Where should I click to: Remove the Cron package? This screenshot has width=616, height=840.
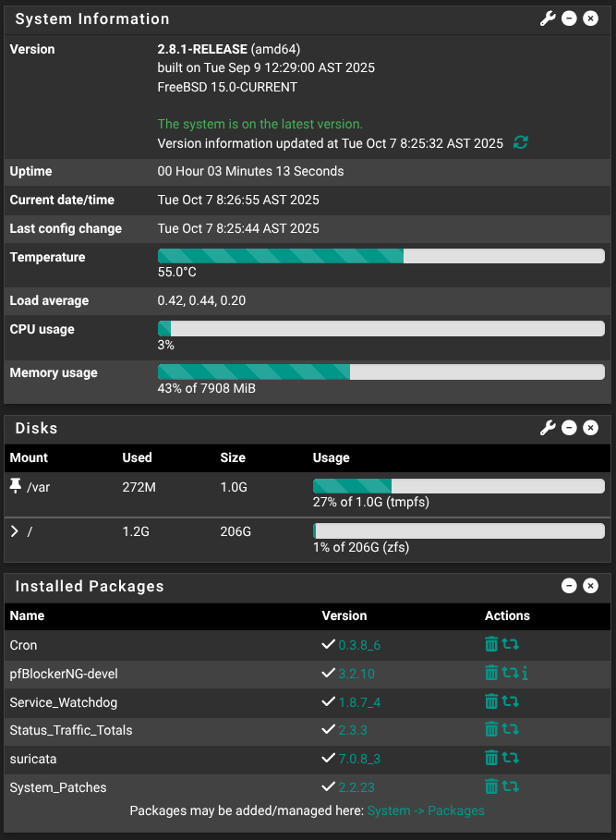491,644
